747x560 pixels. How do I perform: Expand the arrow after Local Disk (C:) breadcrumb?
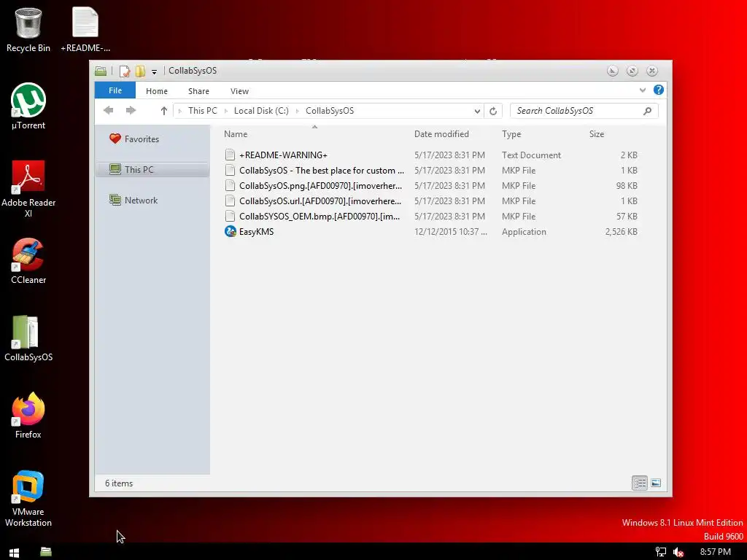point(298,111)
